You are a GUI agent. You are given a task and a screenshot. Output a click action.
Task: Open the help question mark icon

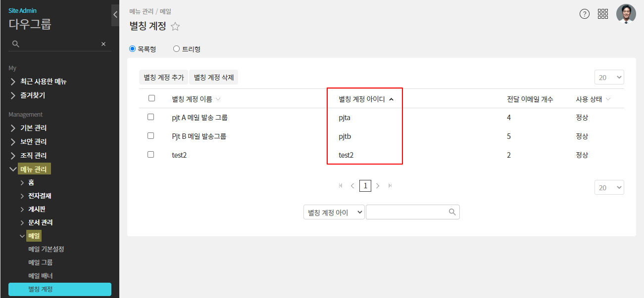(x=585, y=14)
